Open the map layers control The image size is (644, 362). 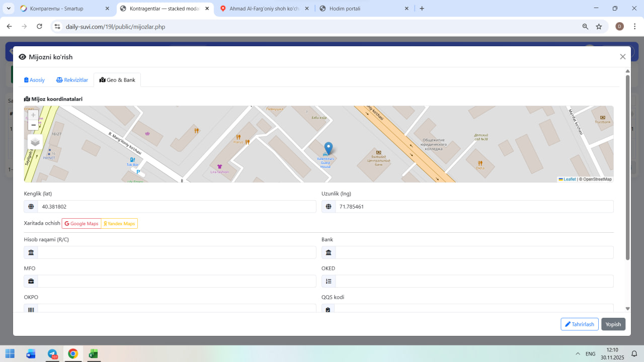[x=35, y=142]
